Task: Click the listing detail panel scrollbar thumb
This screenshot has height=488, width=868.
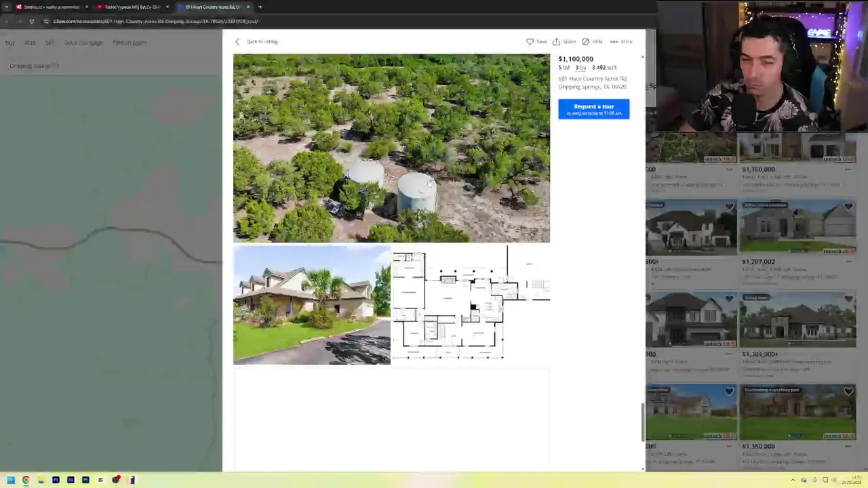Action: [643, 422]
